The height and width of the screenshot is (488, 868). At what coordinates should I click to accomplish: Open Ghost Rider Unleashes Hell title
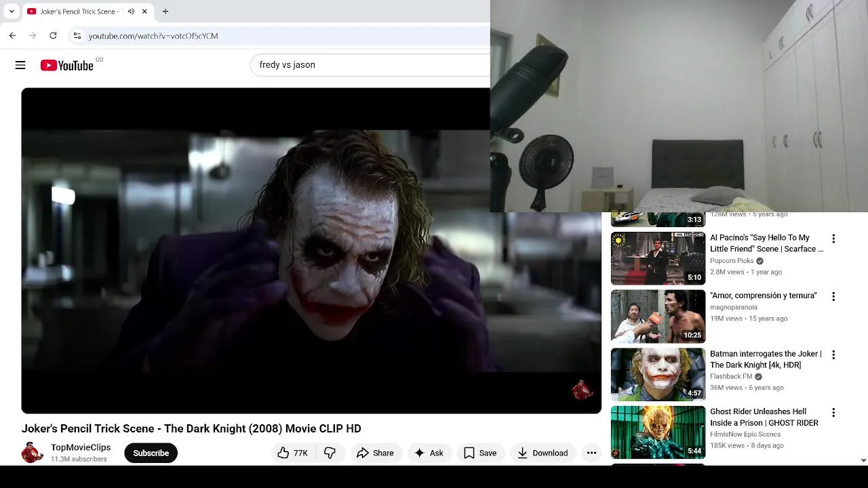click(x=764, y=417)
